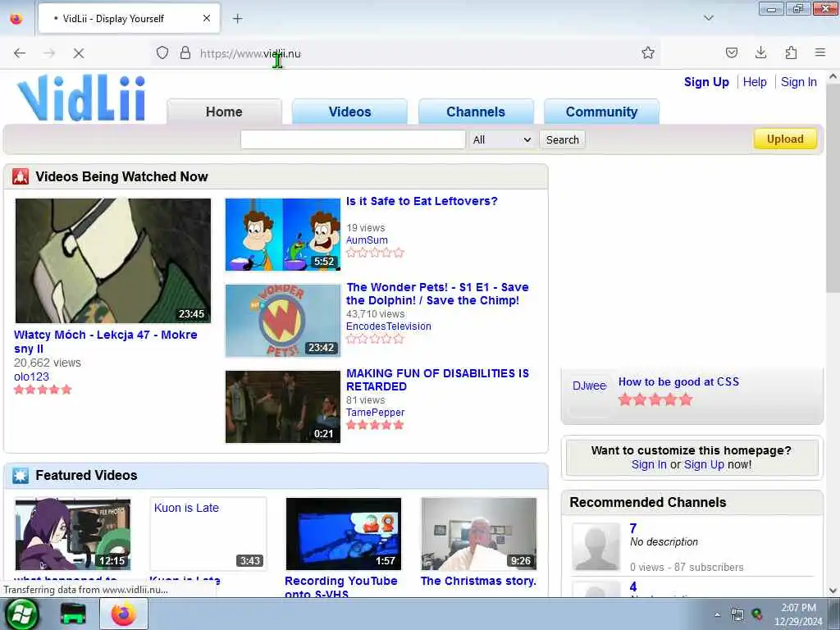Open the Recording YouTube onto S-VHS link
This screenshot has height=630, width=840.
[340, 587]
